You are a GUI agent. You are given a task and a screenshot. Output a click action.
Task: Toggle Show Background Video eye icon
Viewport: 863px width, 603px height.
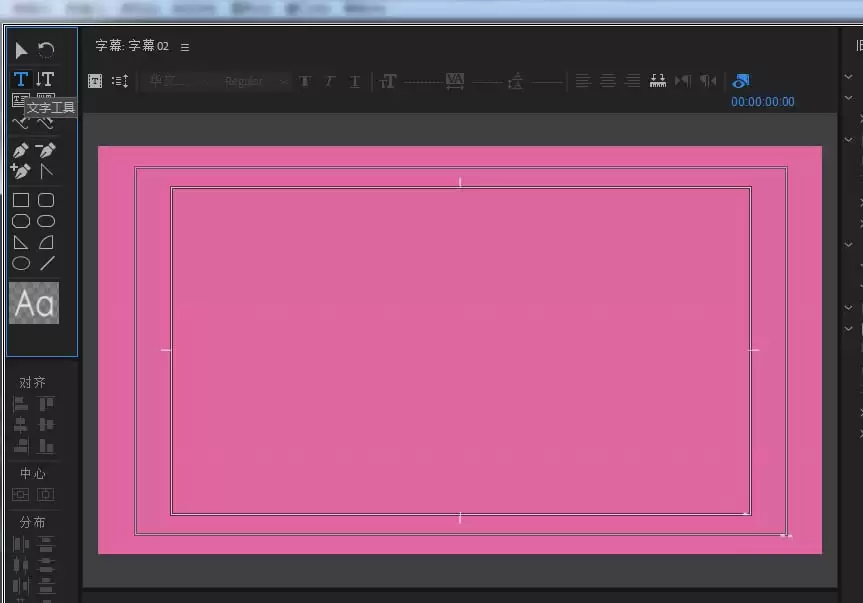(x=741, y=81)
